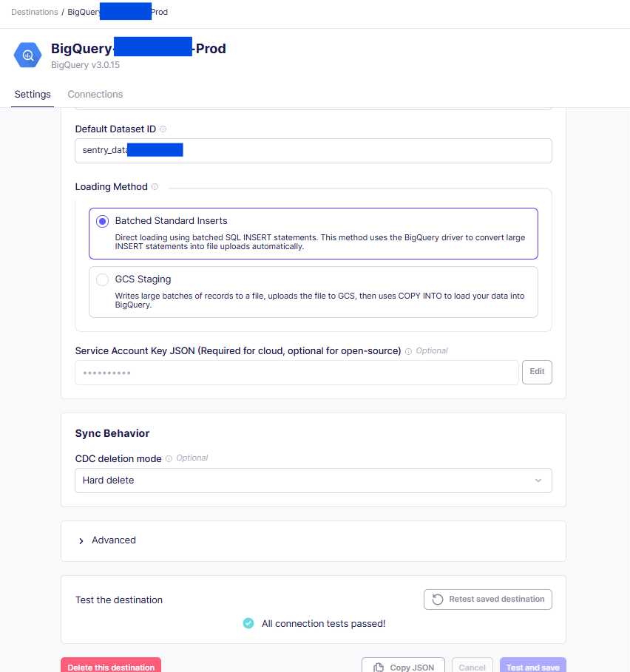The height and width of the screenshot is (672, 630).
Task: Click Delete this destination
Action: tap(110, 666)
